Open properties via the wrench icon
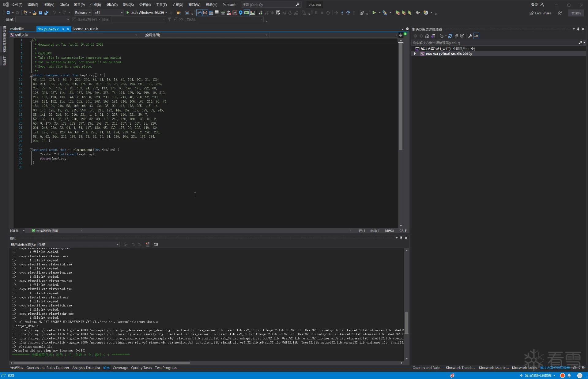 pyautogui.click(x=470, y=36)
